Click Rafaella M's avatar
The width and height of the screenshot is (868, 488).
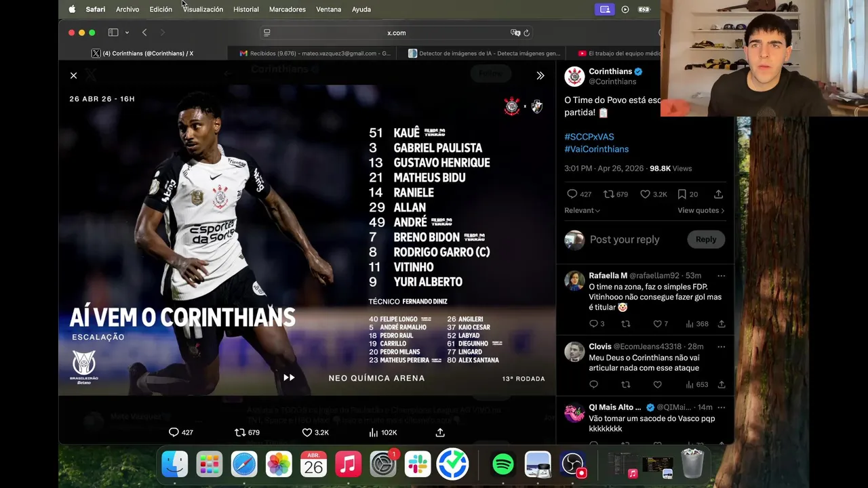coord(574,281)
